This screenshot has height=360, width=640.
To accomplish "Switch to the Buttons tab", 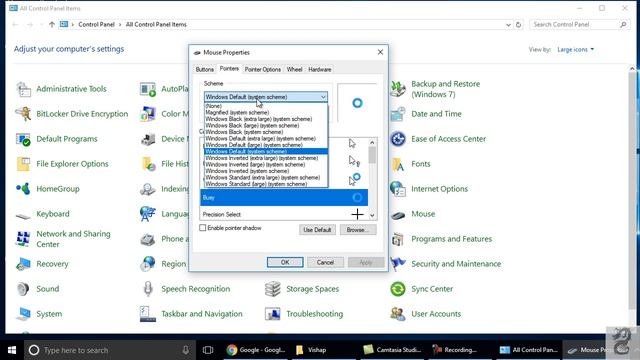I will coord(204,69).
